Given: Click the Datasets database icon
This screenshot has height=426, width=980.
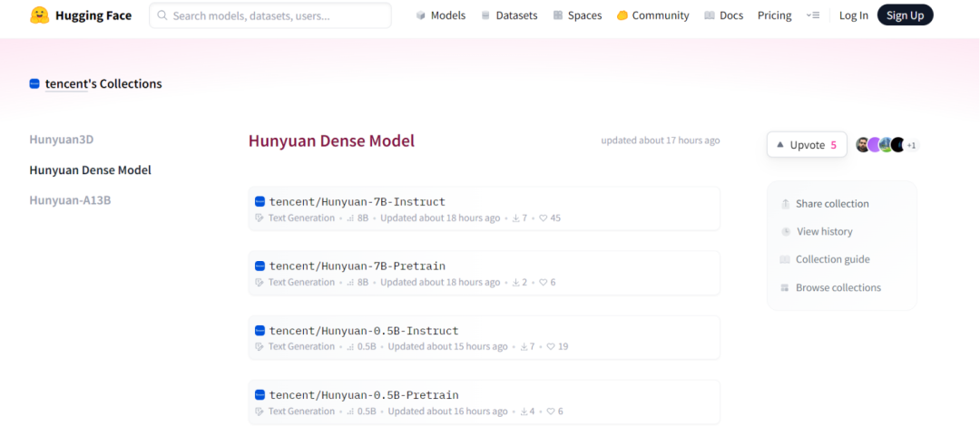Looking at the screenshot, I should (x=485, y=15).
